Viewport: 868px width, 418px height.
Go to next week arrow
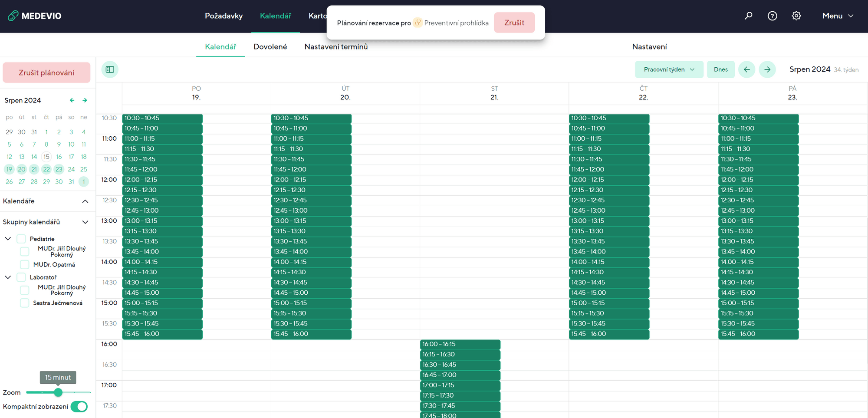[x=767, y=69]
